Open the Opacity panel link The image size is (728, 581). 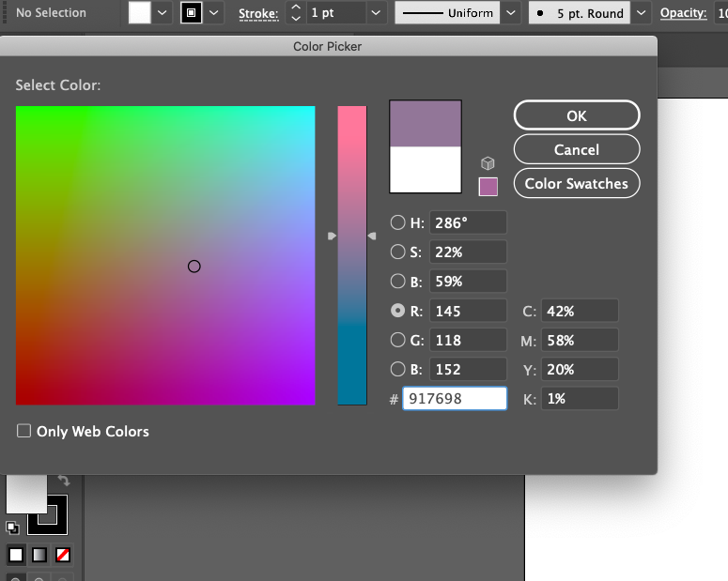click(683, 13)
